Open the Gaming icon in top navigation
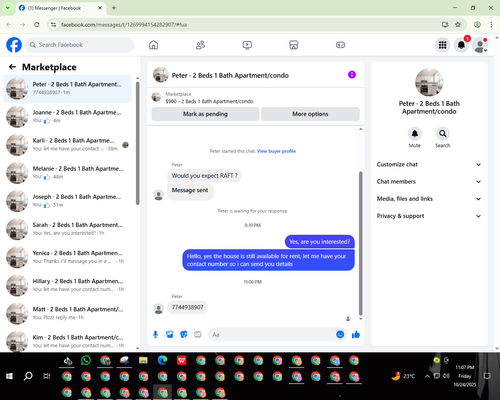Viewport: 500px width, 400px height. pos(340,45)
